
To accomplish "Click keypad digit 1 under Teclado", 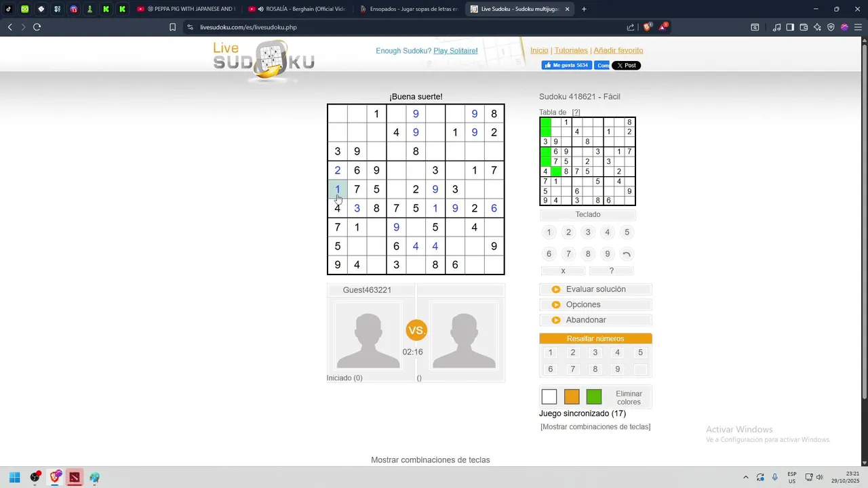I will coord(549,232).
